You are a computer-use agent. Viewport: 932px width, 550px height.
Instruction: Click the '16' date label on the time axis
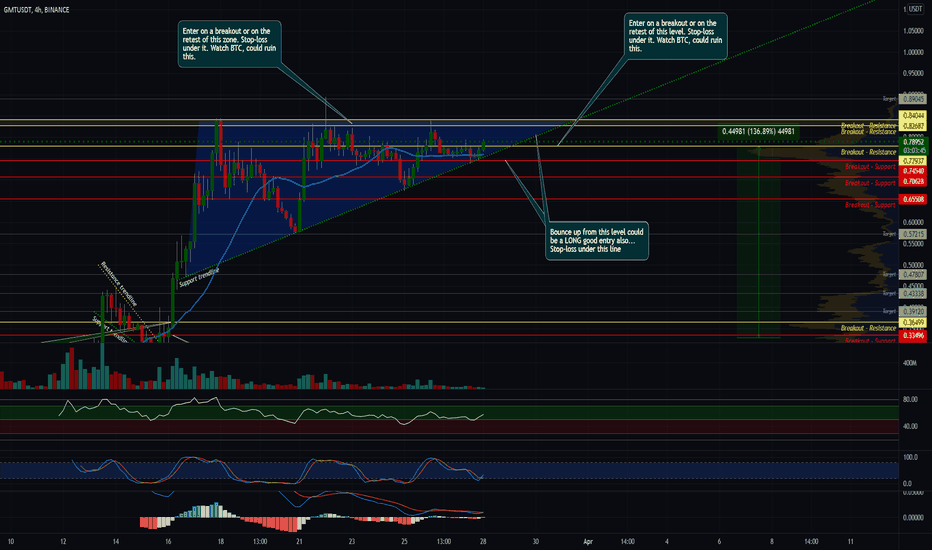pos(168,542)
